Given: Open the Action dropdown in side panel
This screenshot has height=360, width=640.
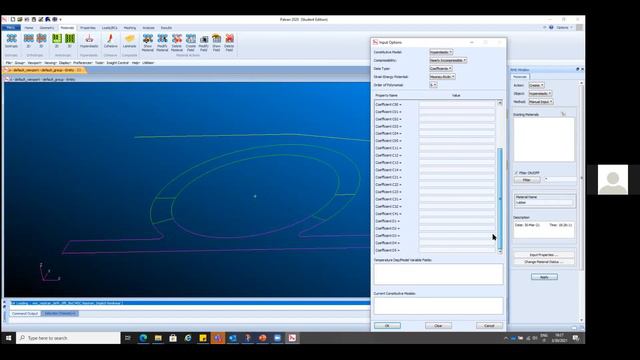Looking at the screenshot, I should tap(536, 85).
